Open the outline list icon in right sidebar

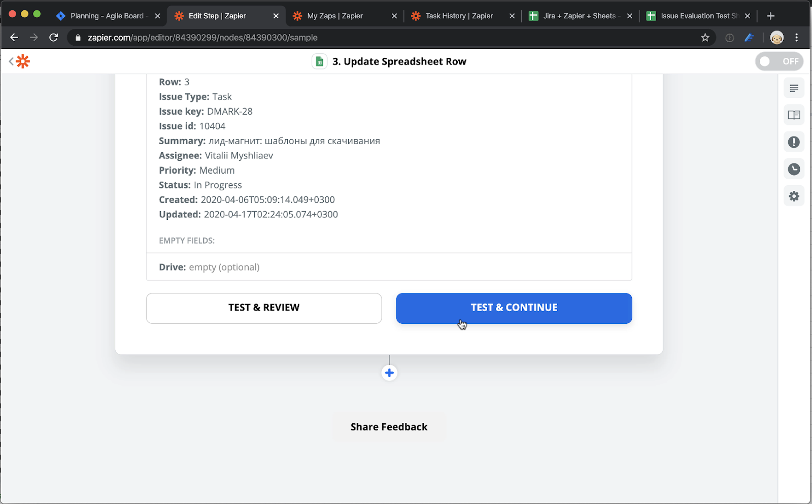[x=794, y=88]
